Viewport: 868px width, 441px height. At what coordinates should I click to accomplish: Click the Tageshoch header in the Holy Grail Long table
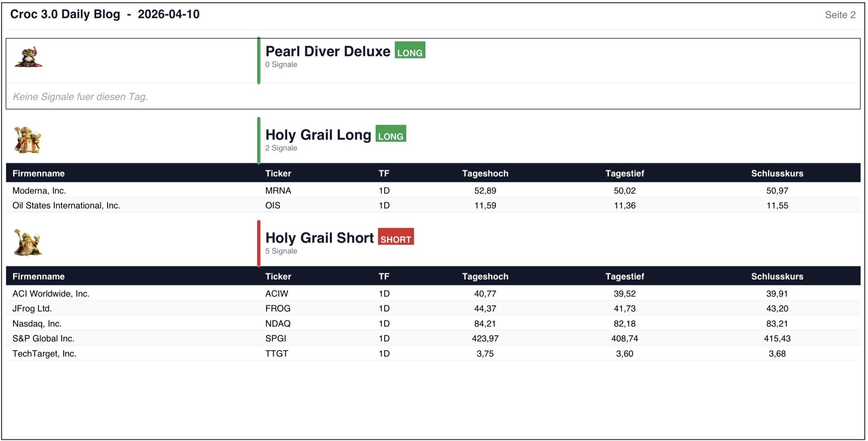[485, 174]
